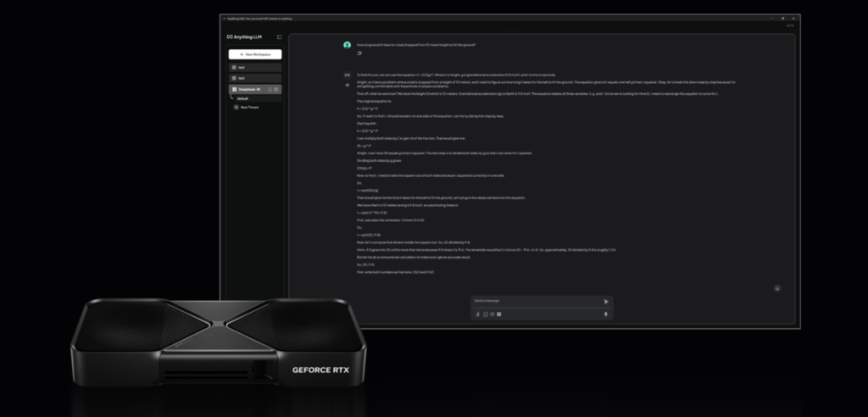This screenshot has width=868, height=417.
Task: Maximize the AnythingLLM window
Action: click(782, 19)
